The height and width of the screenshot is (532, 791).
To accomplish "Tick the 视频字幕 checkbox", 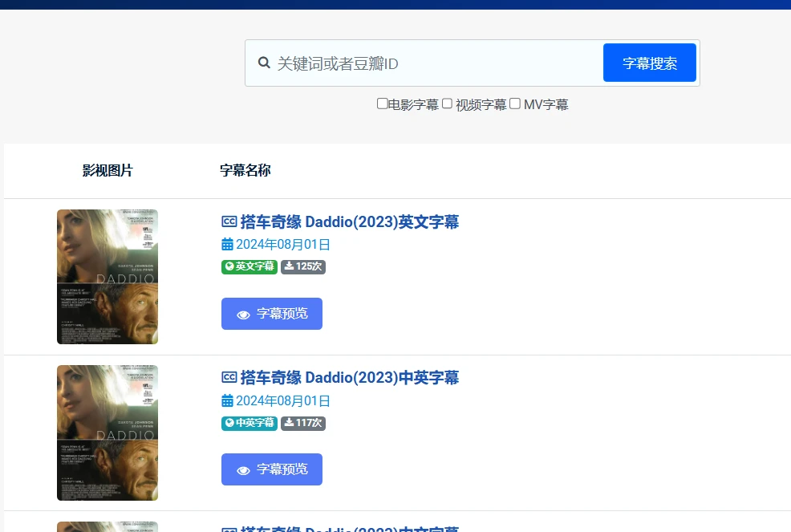I will click(448, 104).
